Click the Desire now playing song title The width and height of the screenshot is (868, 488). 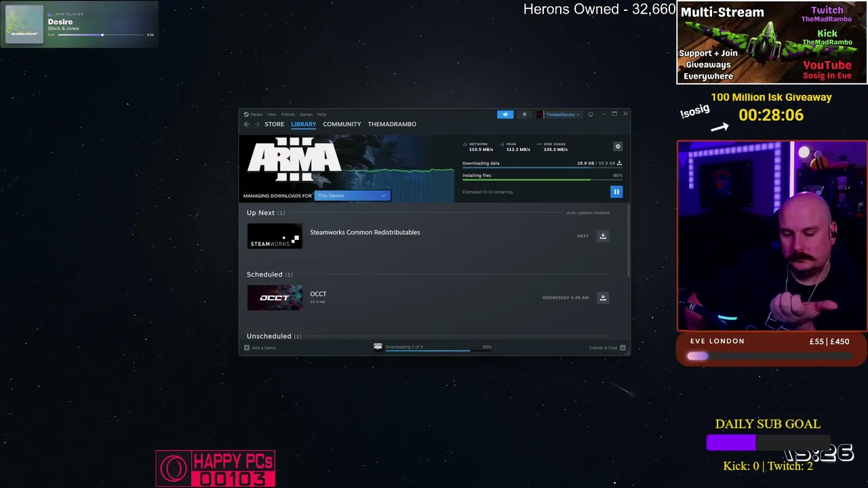pos(60,22)
